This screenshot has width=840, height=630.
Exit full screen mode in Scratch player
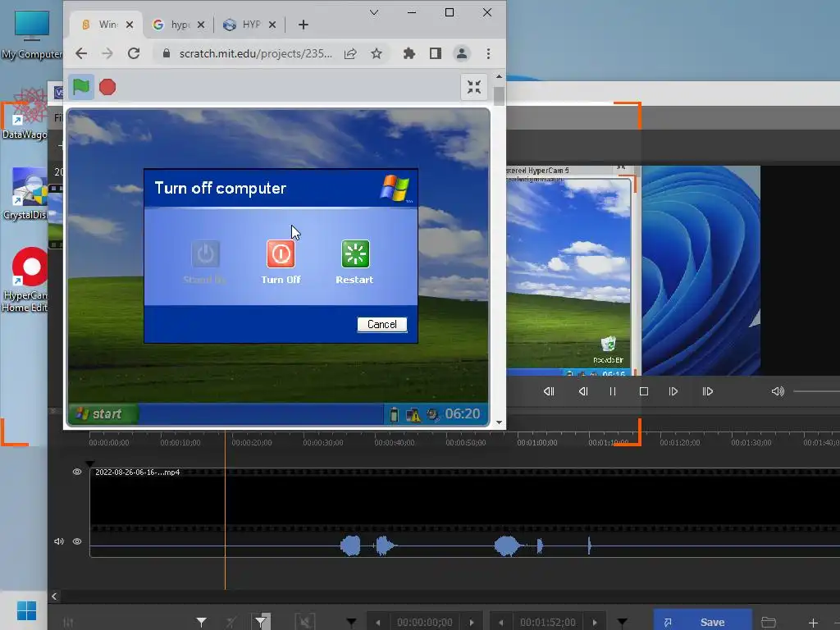[474, 87]
